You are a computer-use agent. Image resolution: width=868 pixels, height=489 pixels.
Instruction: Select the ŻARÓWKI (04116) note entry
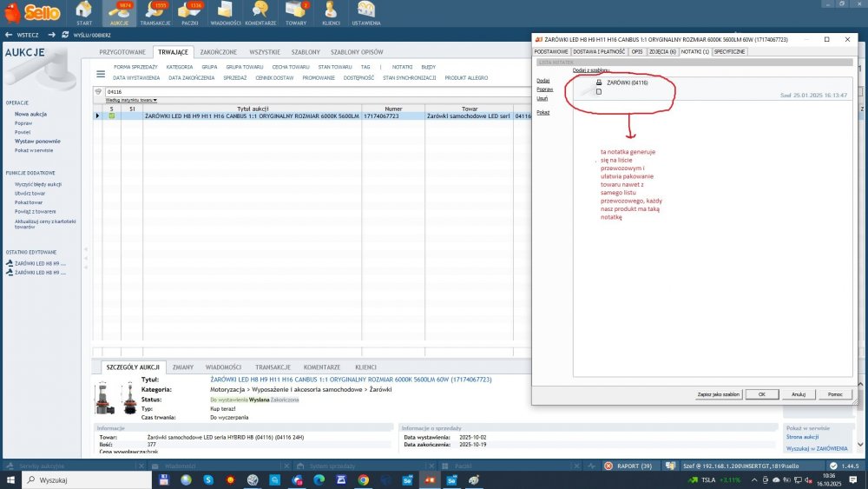[628, 83]
